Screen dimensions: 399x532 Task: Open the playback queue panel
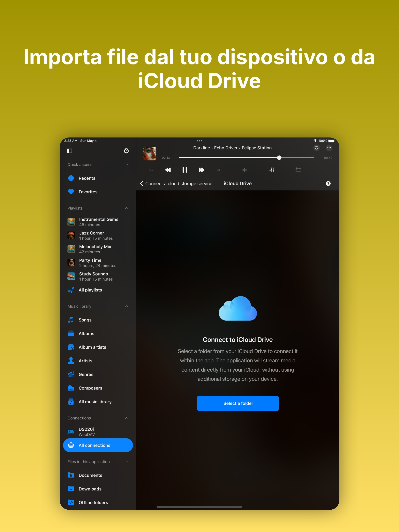(298, 170)
